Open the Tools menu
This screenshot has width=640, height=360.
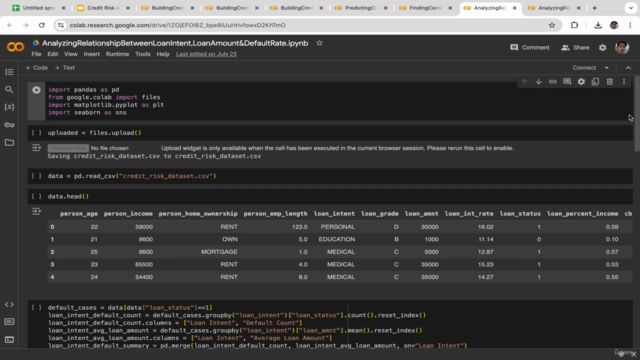tap(143, 54)
